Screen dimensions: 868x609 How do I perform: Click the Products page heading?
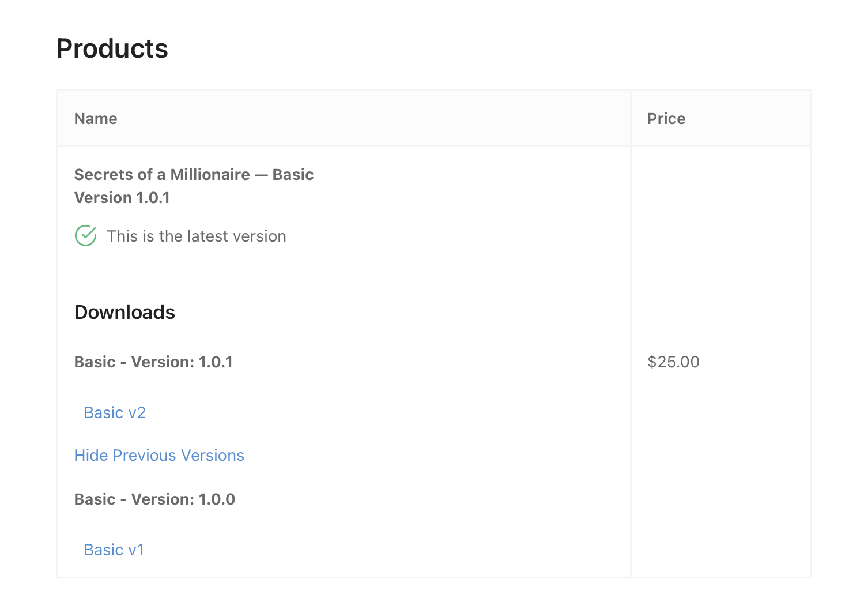[112, 48]
